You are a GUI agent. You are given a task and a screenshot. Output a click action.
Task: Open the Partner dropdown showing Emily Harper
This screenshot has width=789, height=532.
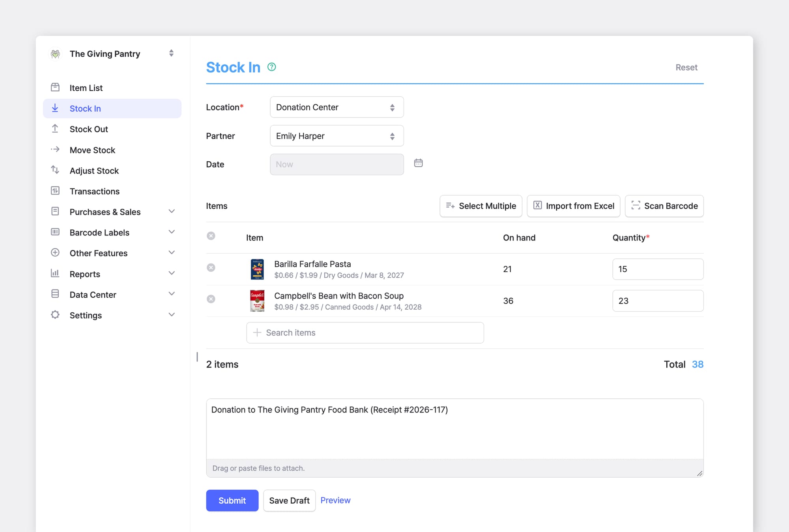coord(337,136)
